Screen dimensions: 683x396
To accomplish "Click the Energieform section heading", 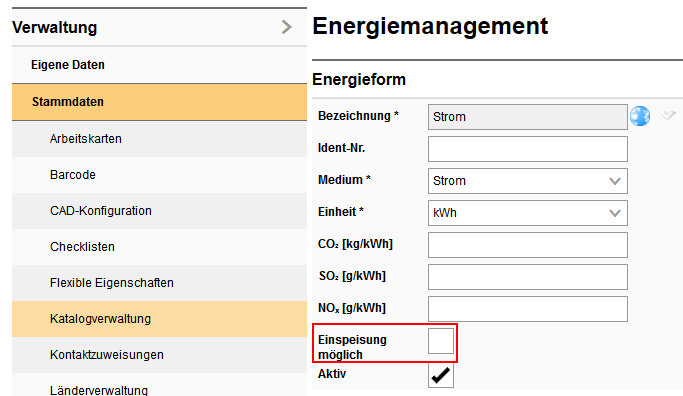I will (x=359, y=80).
